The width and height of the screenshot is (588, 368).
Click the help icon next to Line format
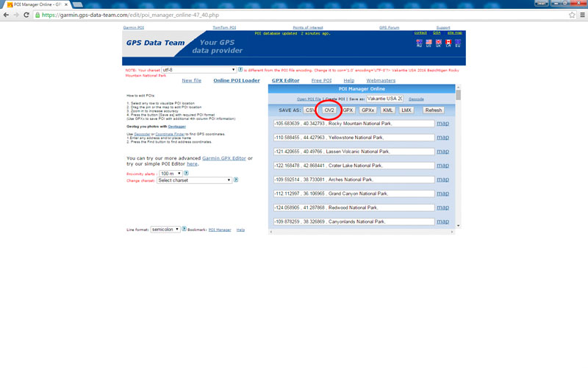[184, 230]
